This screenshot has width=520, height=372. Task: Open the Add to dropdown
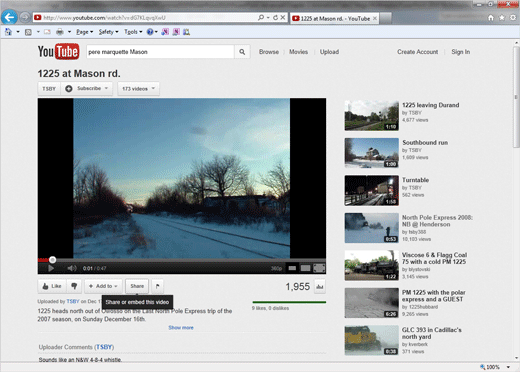(x=103, y=286)
